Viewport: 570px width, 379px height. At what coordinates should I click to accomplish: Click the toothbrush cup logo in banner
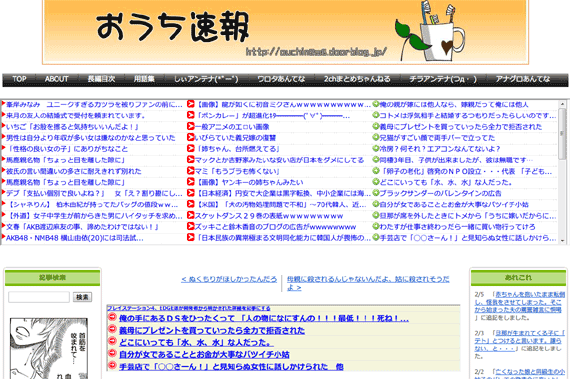(430, 32)
